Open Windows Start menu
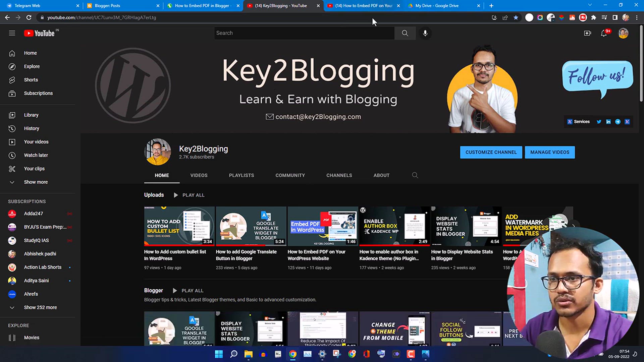This screenshot has width=644, height=362. (x=219, y=354)
